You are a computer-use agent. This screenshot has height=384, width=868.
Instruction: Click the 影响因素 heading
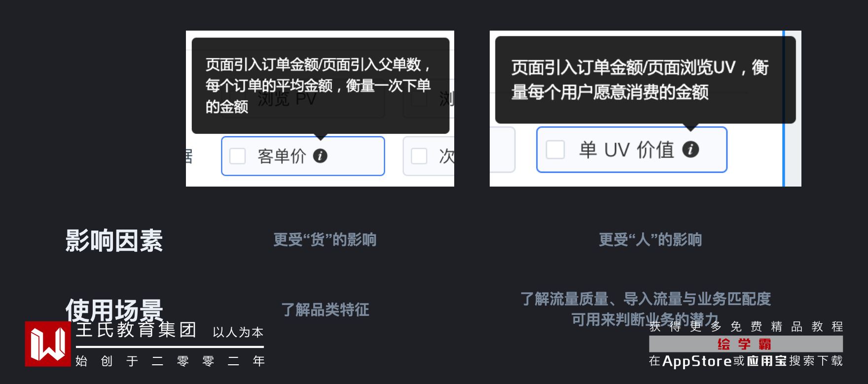coord(114,240)
